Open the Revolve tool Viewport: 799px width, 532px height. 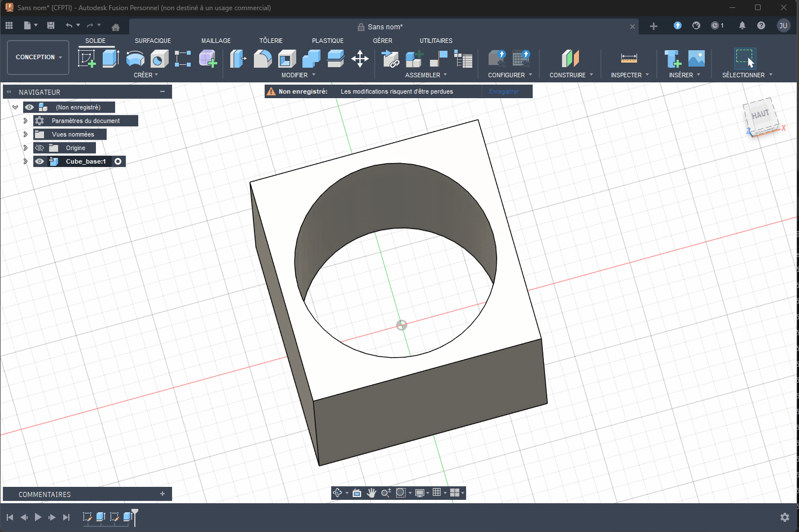(135, 58)
